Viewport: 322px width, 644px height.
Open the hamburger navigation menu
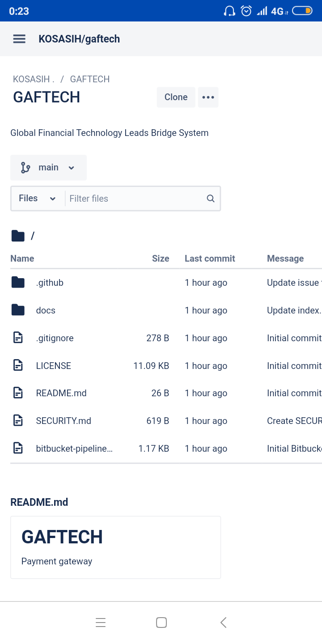[19, 39]
